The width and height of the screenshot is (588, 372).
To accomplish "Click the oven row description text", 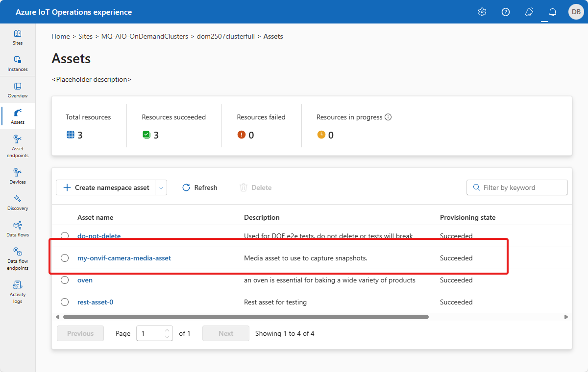I will tap(330, 280).
